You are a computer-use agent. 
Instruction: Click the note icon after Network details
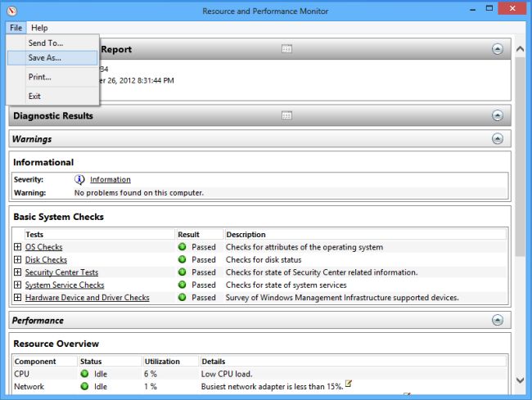(x=349, y=384)
